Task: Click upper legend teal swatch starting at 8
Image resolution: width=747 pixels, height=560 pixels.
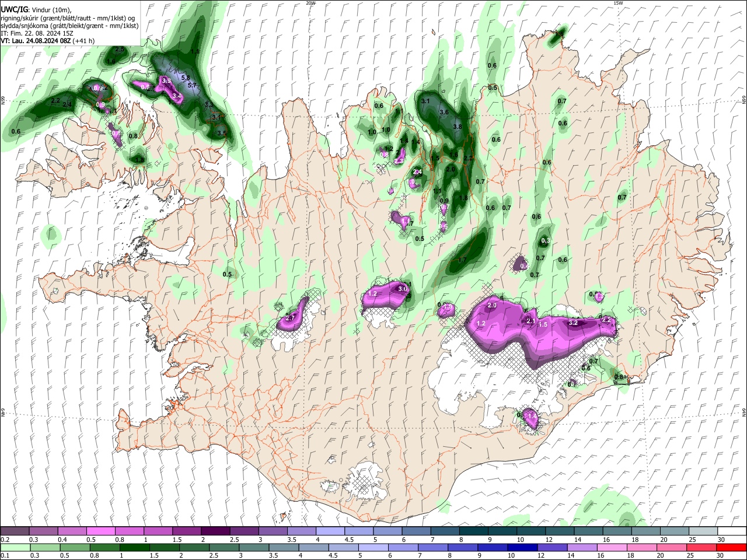Action: 473,531
